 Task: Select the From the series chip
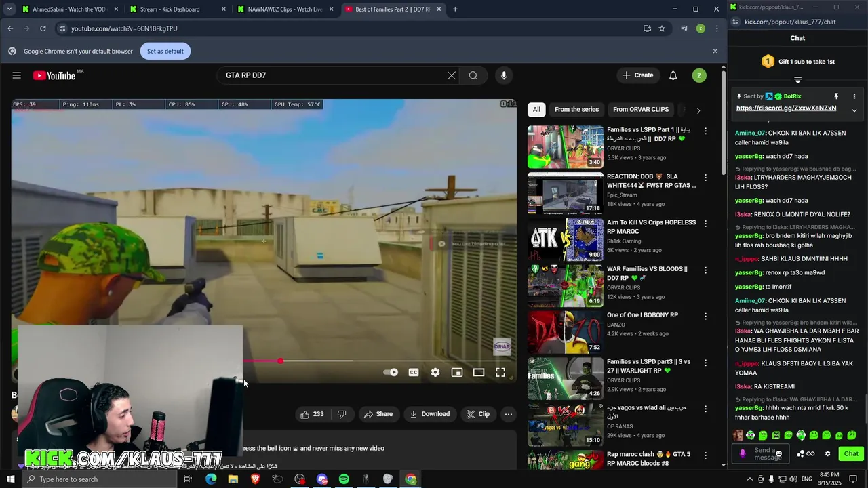click(576, 109)
